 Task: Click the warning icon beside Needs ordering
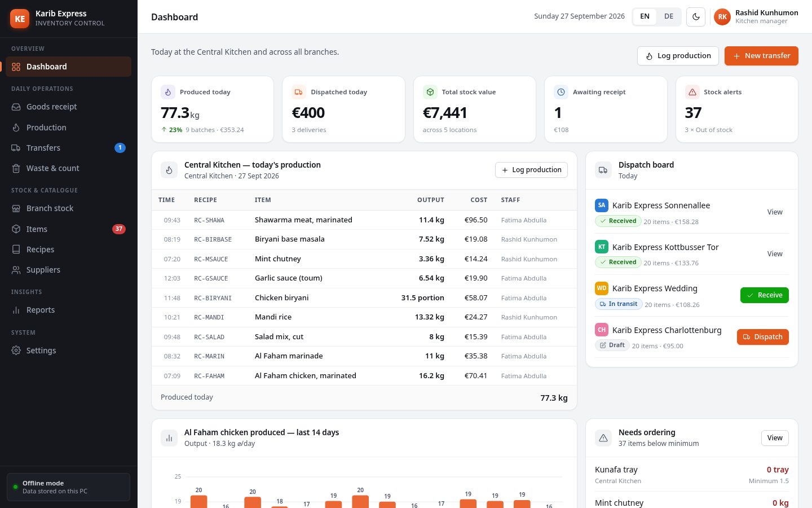click(603, 437)
